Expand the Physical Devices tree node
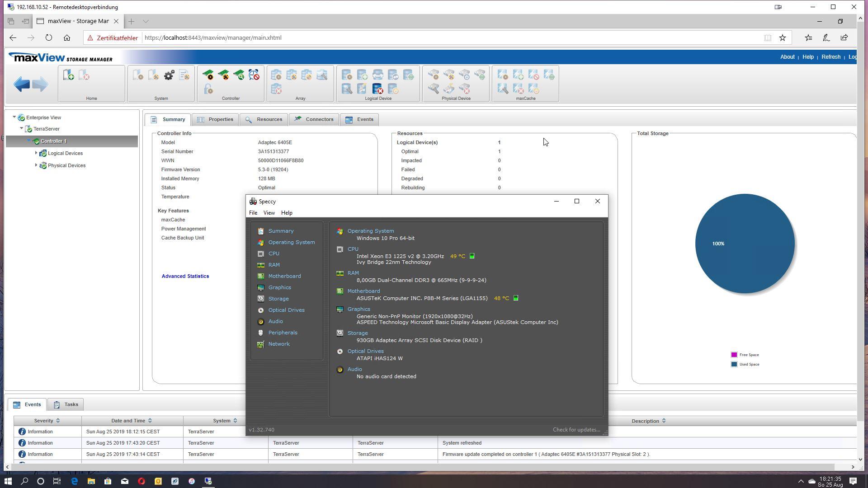This screenshot has width=868, height=488. pyautogui.click(x=36, y=165)
